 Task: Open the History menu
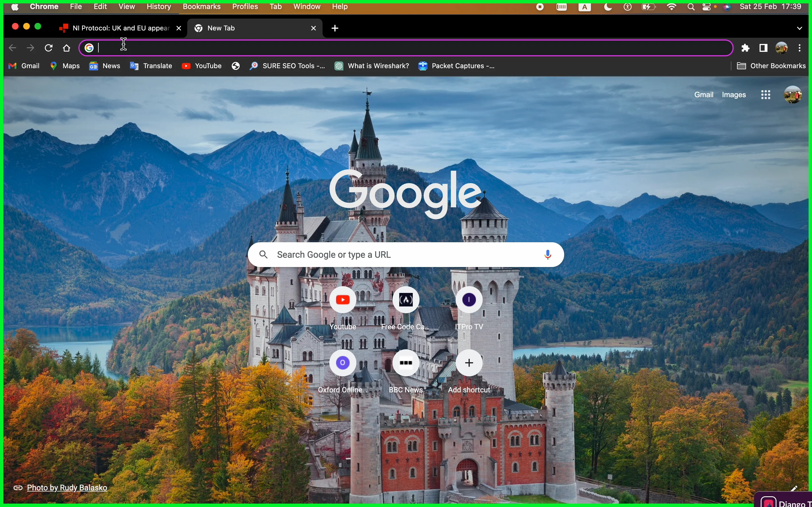pyautogui.click(x=159, y=7)
